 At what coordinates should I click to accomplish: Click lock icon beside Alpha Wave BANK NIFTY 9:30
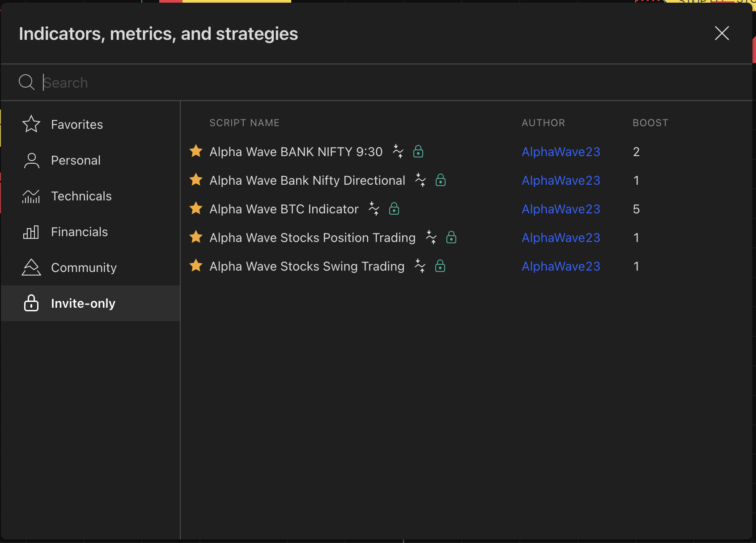coord(418,152)
